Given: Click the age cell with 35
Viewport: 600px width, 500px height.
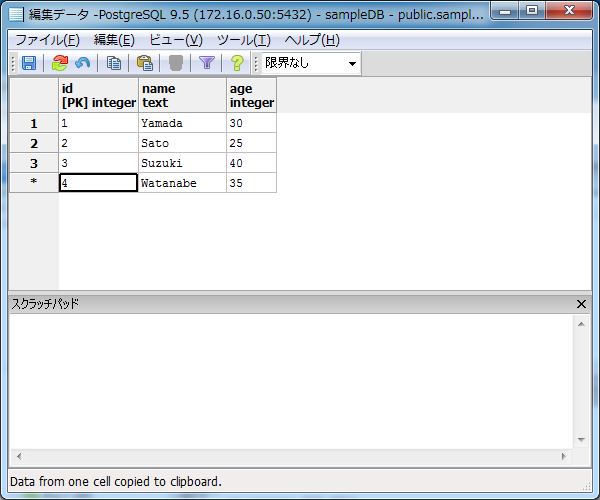Looking at the screenshot, I should coord(251,183).
